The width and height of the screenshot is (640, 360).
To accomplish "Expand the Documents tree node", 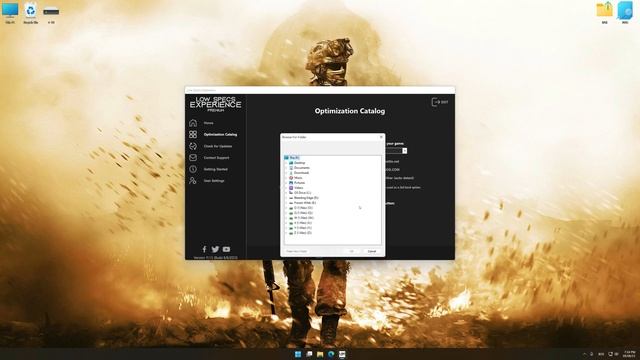I will pos(287,168).
